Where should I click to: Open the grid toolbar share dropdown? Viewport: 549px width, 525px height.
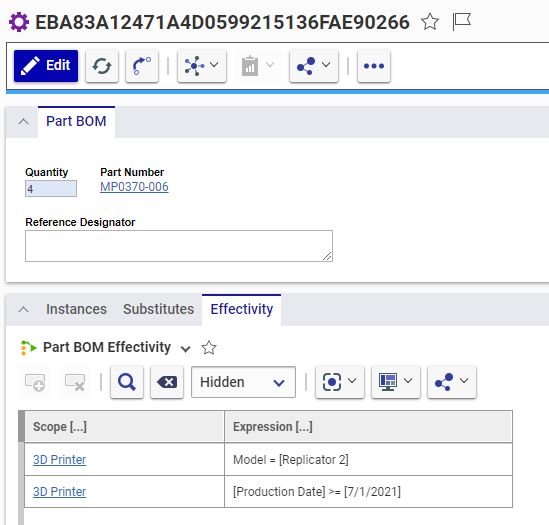point(452,382)
